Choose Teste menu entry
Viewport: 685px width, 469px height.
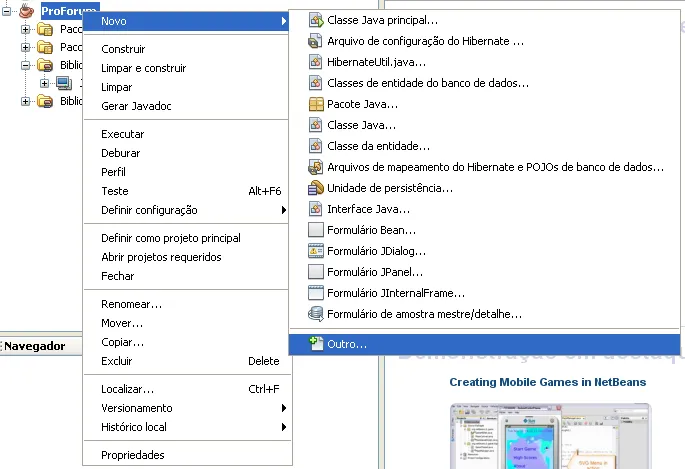coord(188,191)
